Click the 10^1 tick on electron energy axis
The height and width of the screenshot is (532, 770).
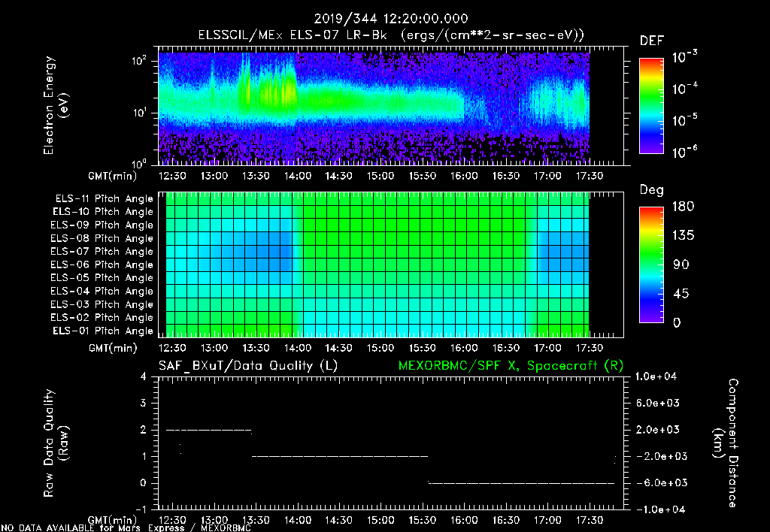point(139,112)
